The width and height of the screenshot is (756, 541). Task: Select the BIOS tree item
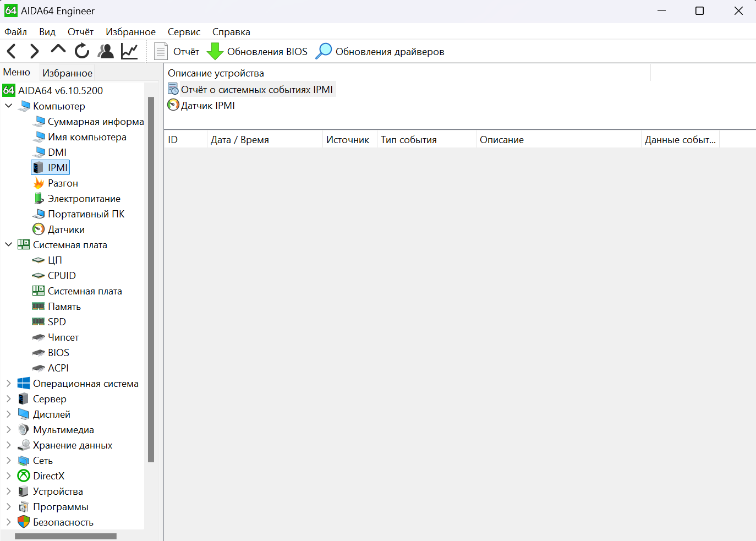click(58, 352)
